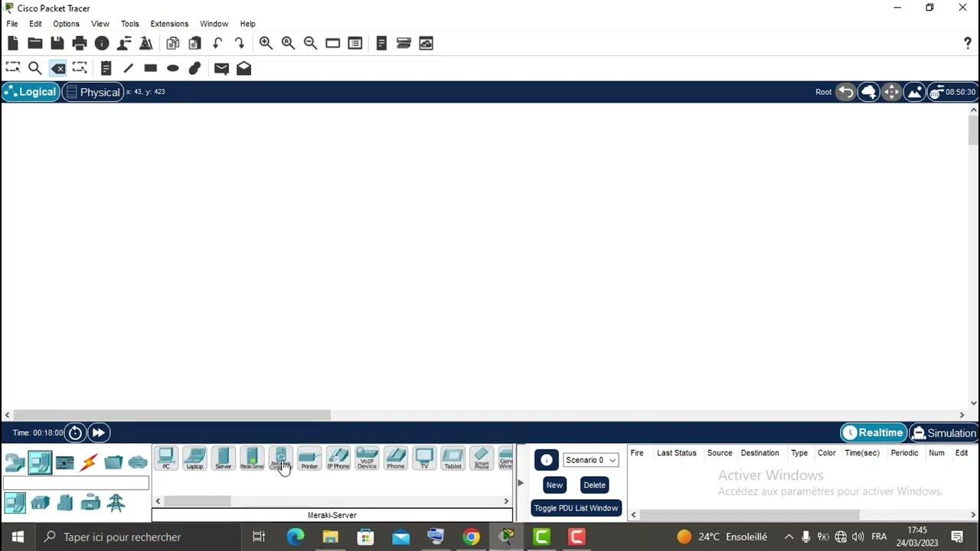
Task: Select the Connections lightning bolt category
Action: coord(89,462)
